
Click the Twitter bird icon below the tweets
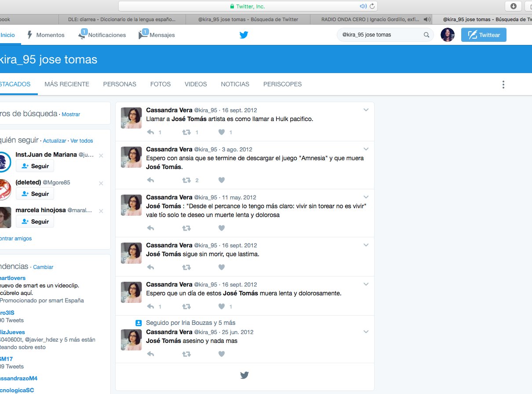click(x=244, y=375)
